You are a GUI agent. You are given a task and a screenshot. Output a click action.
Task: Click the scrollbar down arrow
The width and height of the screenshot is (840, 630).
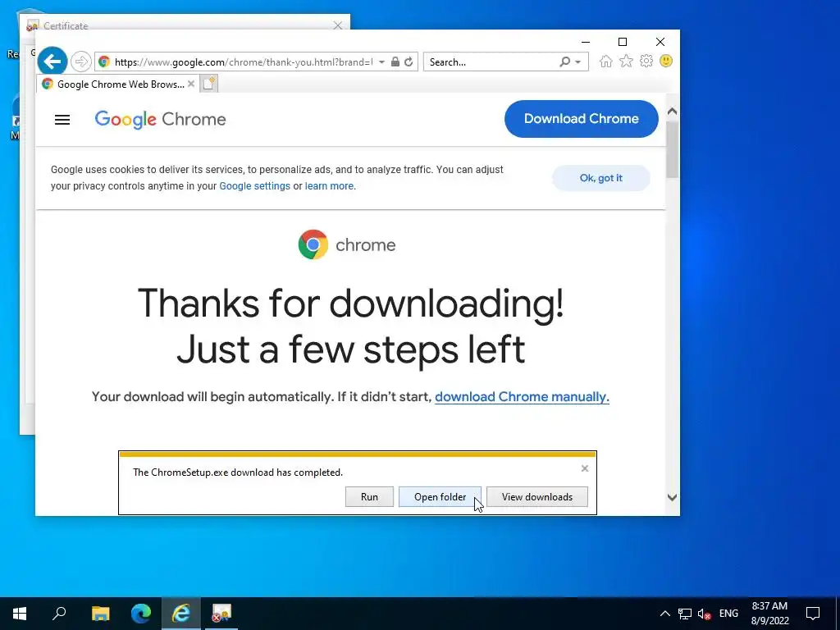coord(673,497)
